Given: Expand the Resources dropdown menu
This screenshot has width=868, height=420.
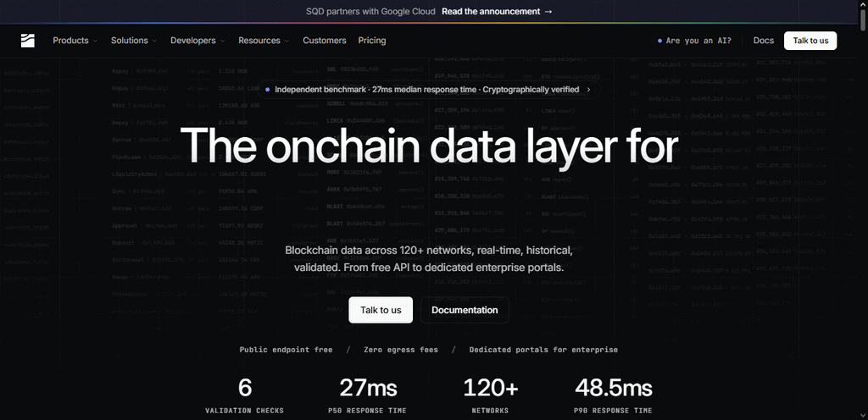Looking at the screenshot, I should pyautogui.click(x=264, y=41).
